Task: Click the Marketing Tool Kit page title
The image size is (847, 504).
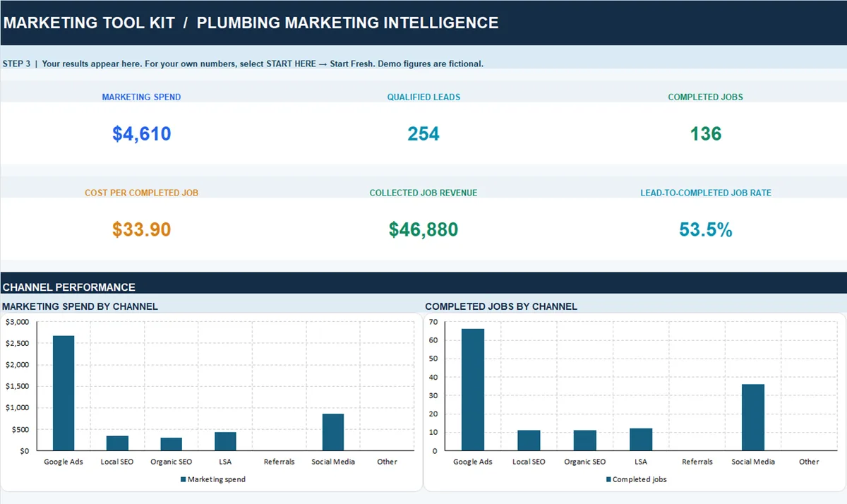Action: pos(251,23)
